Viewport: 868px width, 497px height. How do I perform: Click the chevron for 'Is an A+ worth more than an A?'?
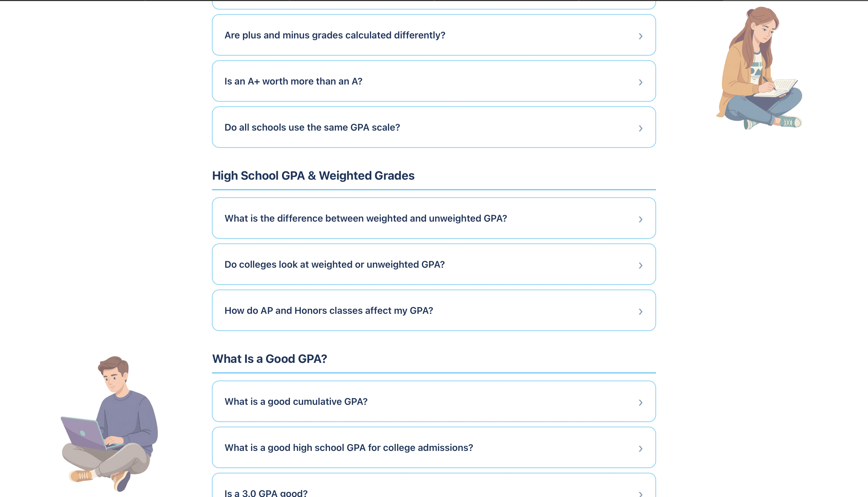click(x=640, y=82)
